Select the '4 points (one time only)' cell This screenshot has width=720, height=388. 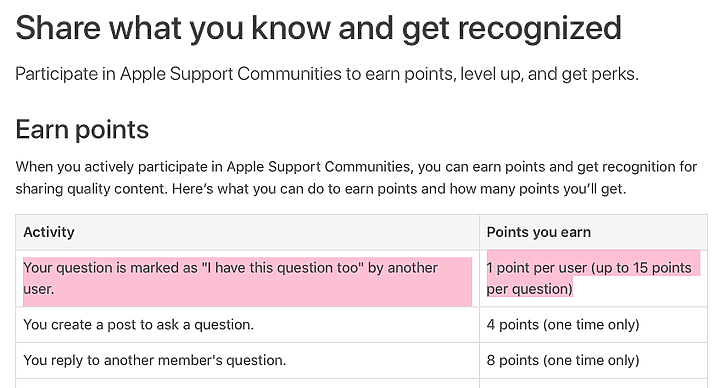pyautogui.click(x=563, y=325)
